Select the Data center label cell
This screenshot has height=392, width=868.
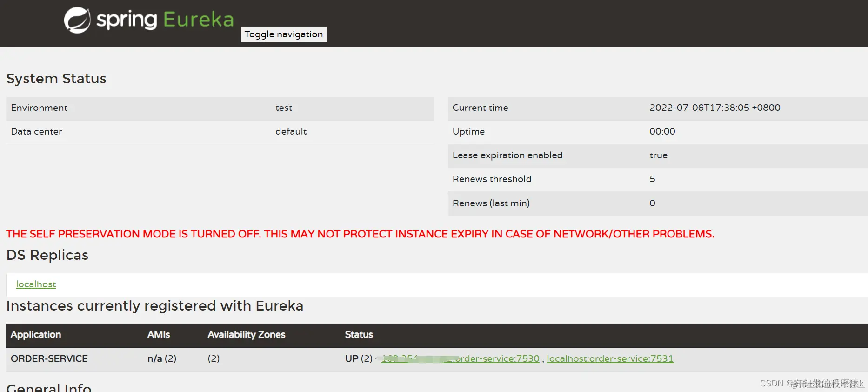pyautogui.click(x=36, y=131)
